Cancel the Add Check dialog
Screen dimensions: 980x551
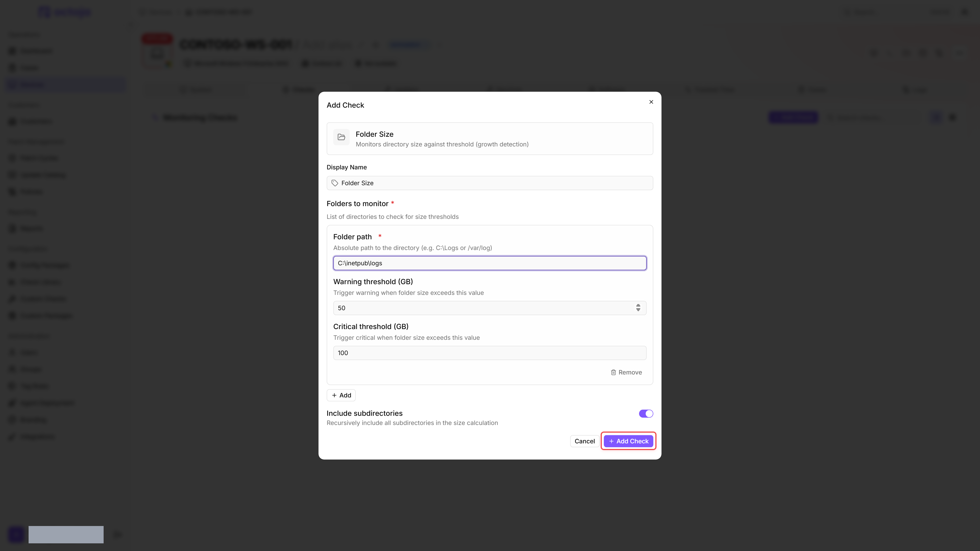click(x=584, y=441)
